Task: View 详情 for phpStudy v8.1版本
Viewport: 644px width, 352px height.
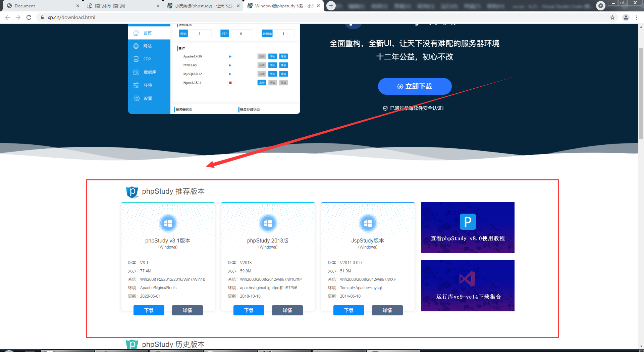Action: 187,310
